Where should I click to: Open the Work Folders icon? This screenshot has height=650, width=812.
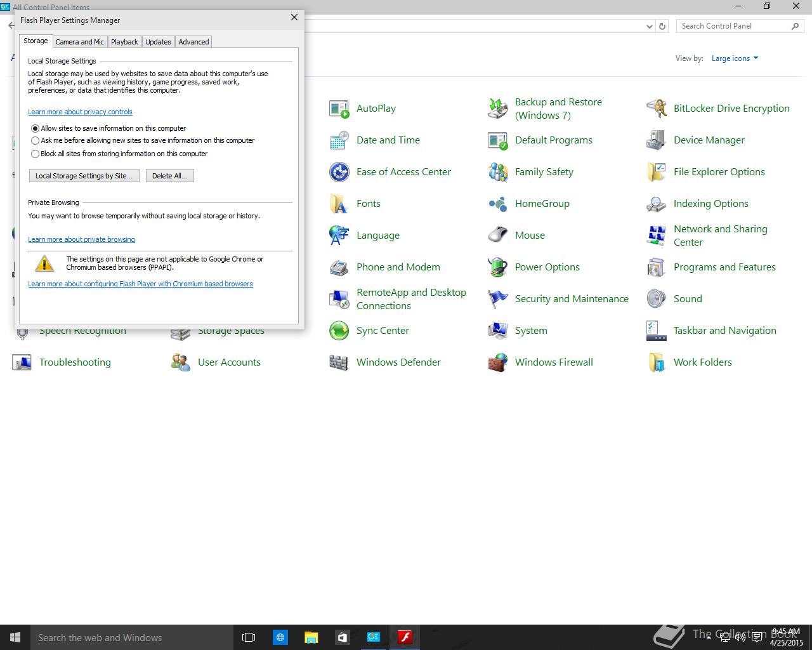[x=657, y=362]
